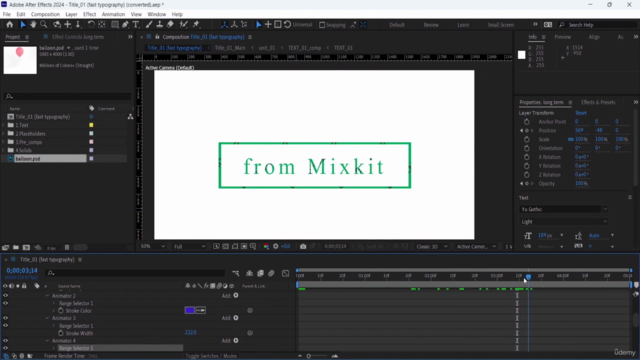Viewport: 640px width, 360px height.
Task: Open the Composition menu
Action: (x=45, y=14)
